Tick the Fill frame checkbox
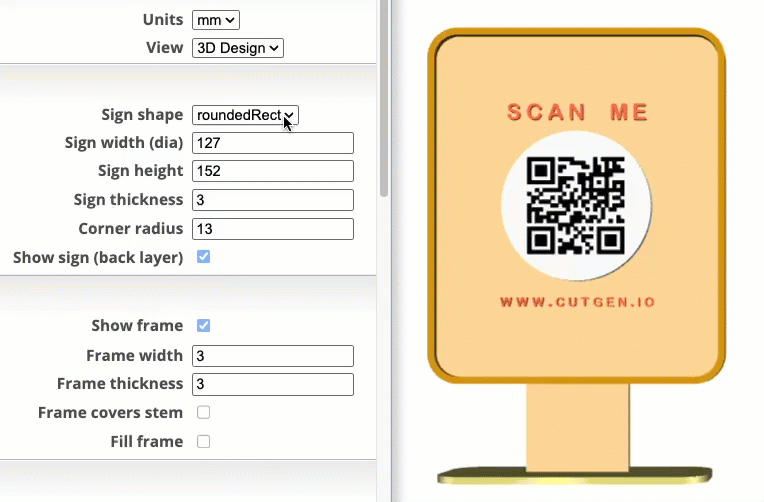This screenshot has height=502, width=764. click(204, 441)
